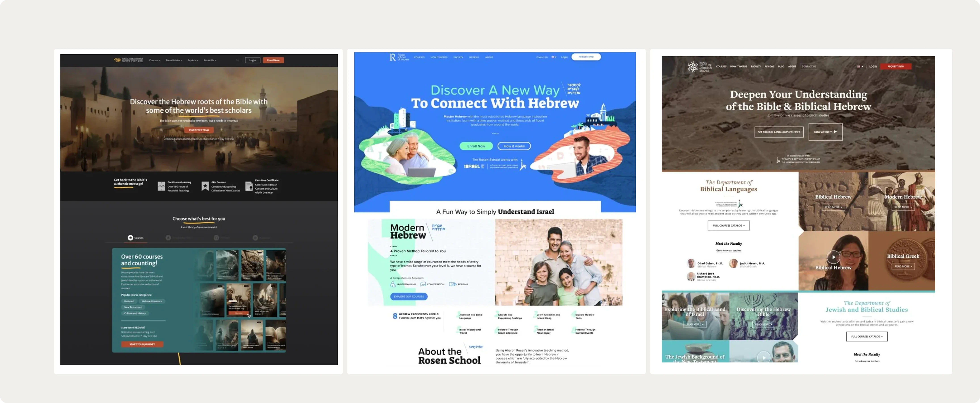Click the search magnifier on Israel Bible Center
The height and width of the screenshot is (403, 980).
click(x=237, y=60)
